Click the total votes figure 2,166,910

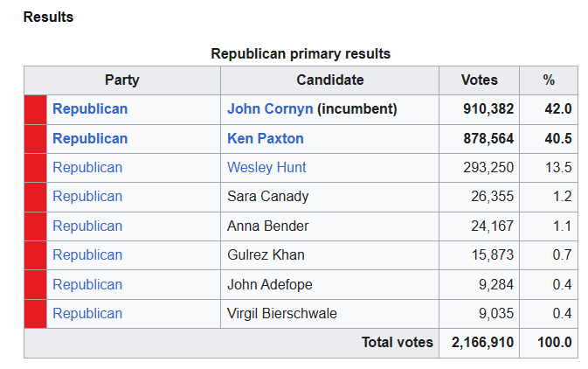[482, 343]
